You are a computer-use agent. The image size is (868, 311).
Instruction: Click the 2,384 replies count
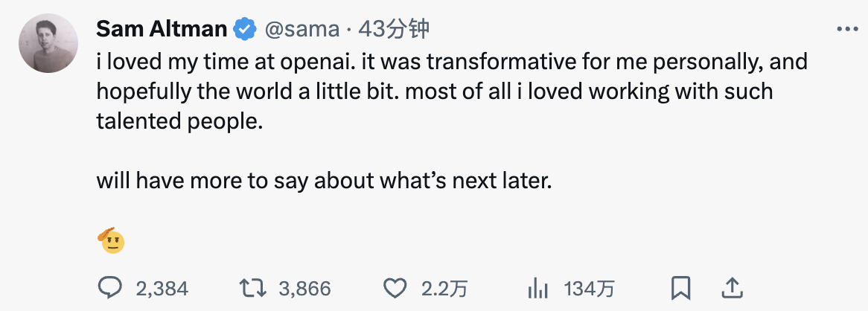click(x=162, y=289)
